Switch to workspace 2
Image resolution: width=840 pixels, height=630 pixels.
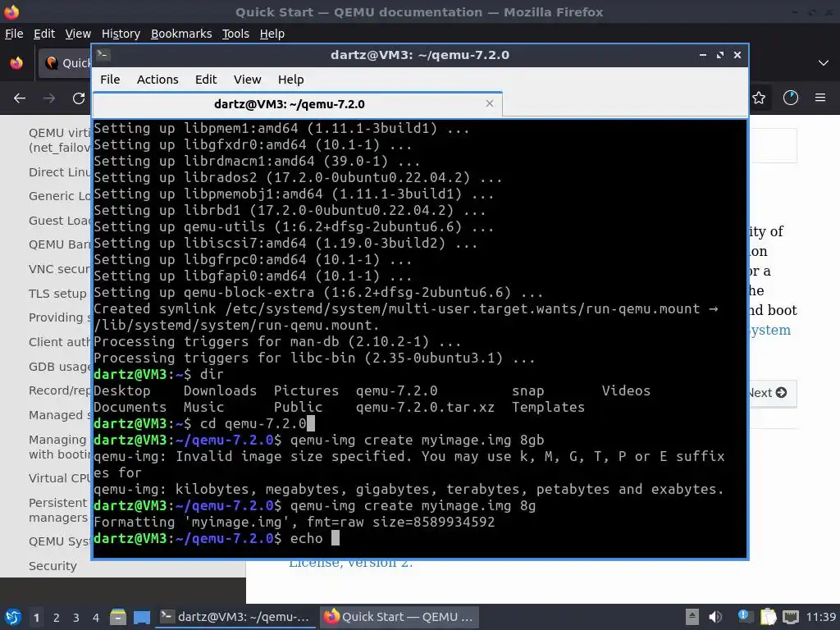coord(57,618)
